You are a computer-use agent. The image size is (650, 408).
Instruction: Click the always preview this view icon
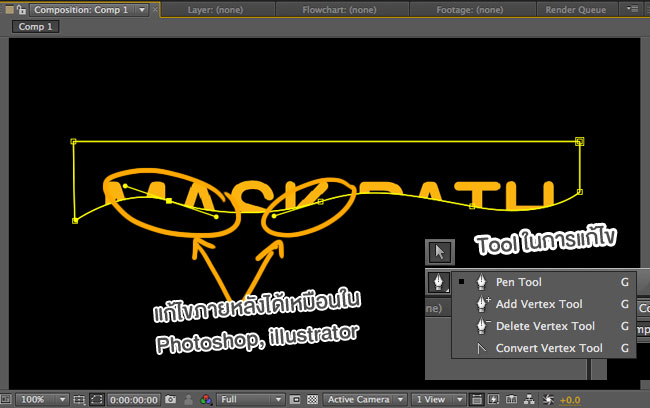5,400
